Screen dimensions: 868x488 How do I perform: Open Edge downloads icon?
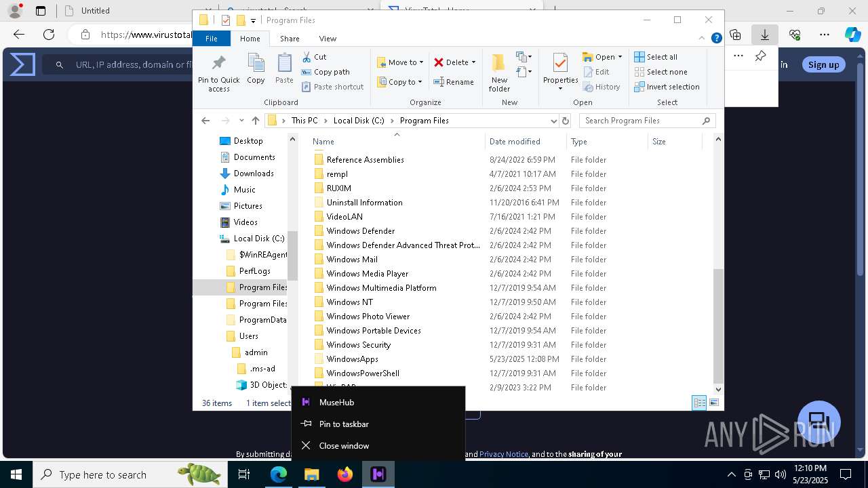click(x=765, y=34)
